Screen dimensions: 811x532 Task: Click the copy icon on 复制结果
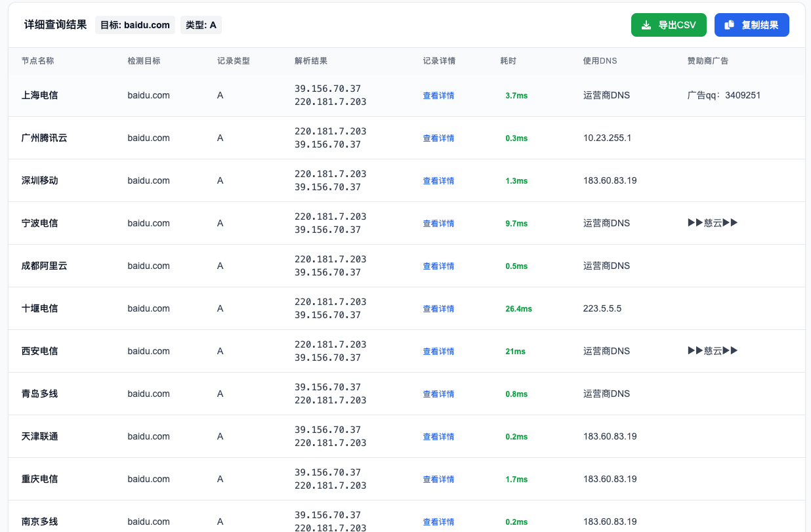[x=729, y=25]
